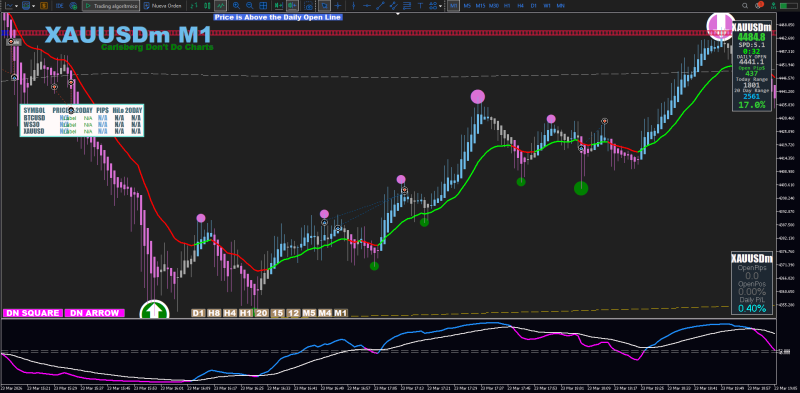Click the connection status bar indicator
Screen dimensions: 800x393
tap(788, 6)
